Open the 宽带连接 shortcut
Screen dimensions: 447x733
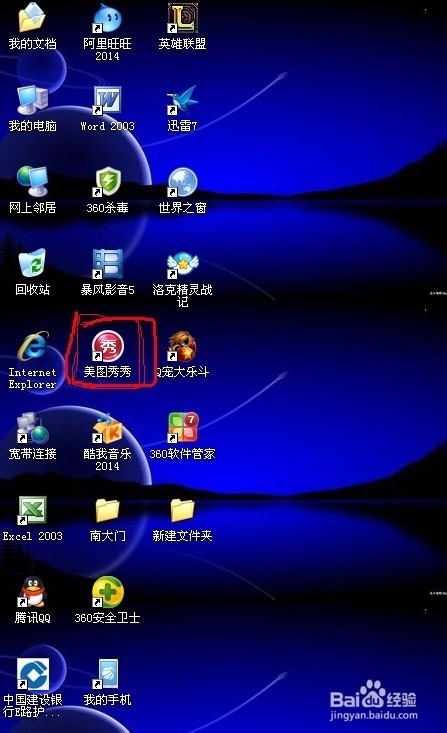32,428
